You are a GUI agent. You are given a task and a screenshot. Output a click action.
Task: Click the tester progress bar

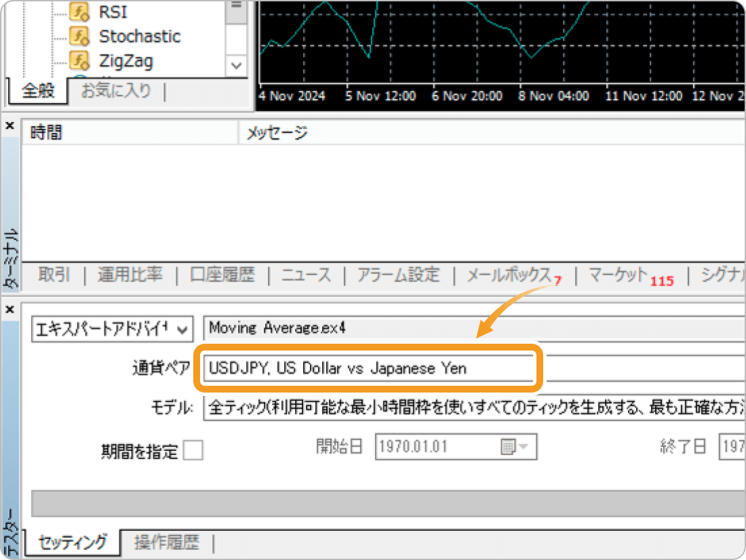388,503
